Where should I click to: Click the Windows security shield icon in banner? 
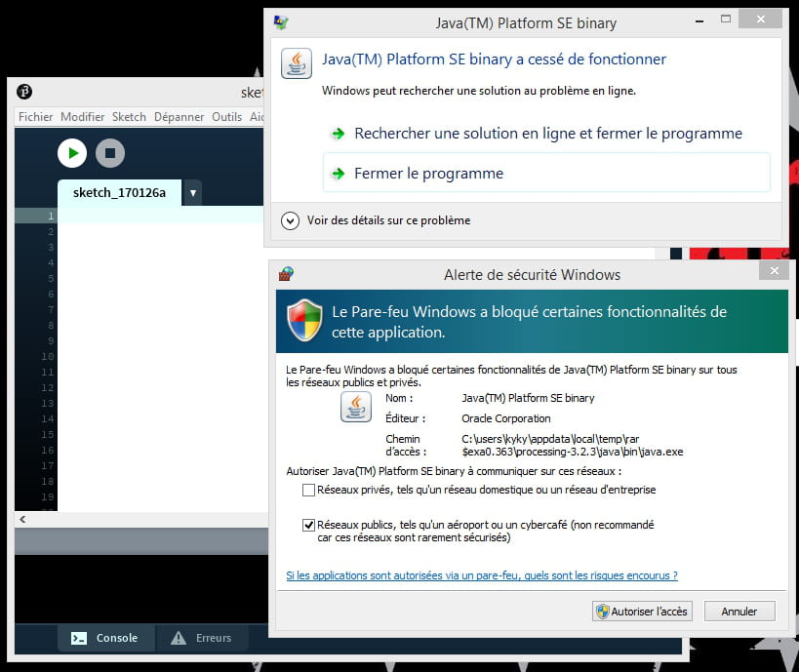(x=304, y=321)
